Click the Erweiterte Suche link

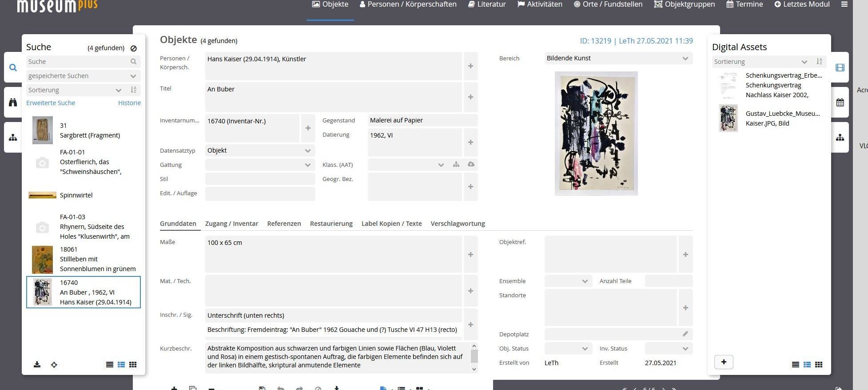point(51,103)
